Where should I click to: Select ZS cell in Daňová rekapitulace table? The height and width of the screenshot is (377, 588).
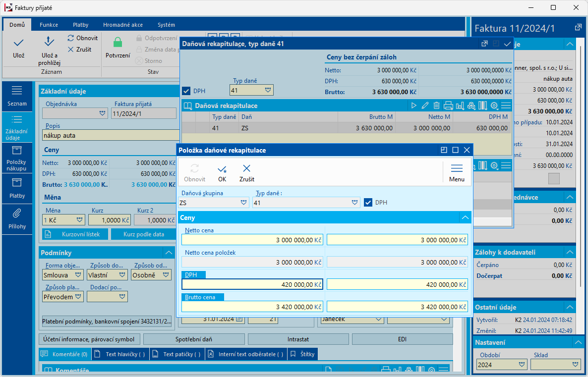coord(288,128)
